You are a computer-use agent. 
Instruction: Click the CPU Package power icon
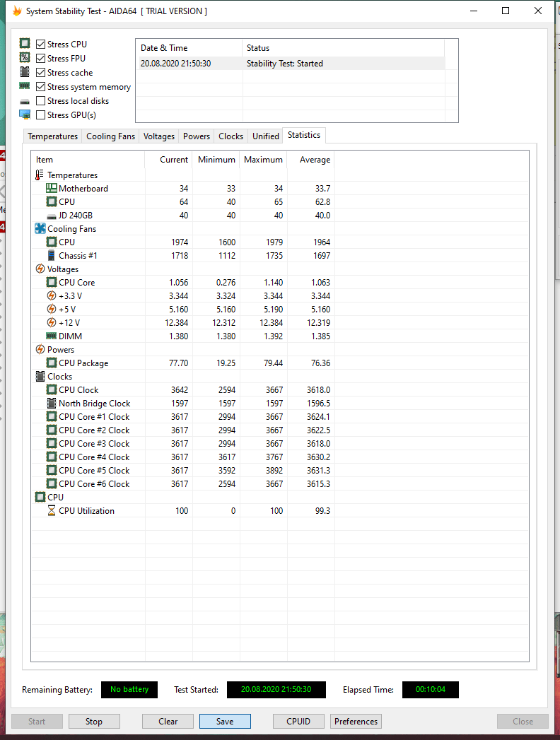point(52,363)
